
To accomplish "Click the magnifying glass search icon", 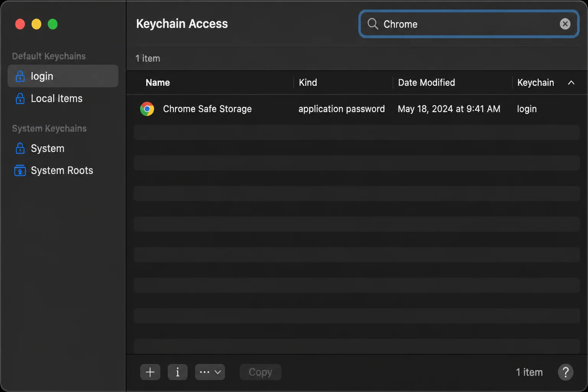I will [x=372, y=24].
